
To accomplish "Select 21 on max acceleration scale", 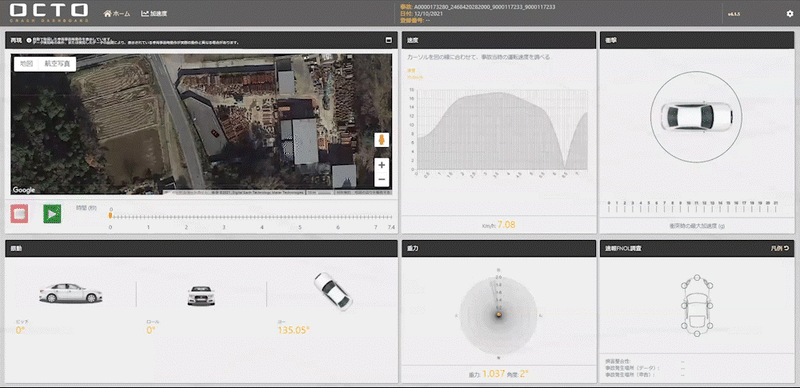I will (776, 206).
